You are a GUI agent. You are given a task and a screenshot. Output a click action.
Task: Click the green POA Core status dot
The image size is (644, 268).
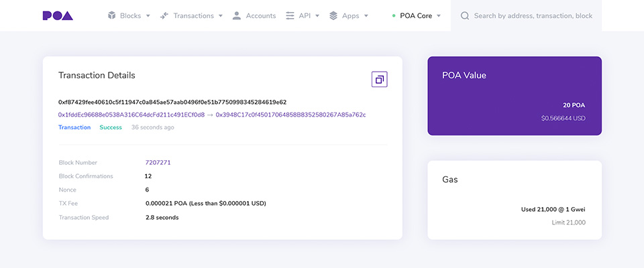pyautogui.click(x=394, y=16)
